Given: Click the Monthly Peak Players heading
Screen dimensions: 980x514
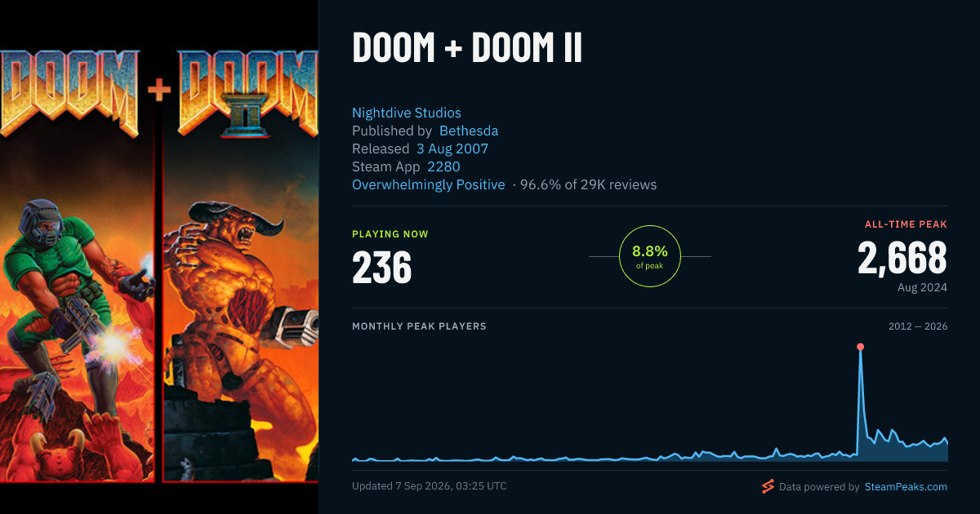Looking at the screenshot, I should [419, 326].
